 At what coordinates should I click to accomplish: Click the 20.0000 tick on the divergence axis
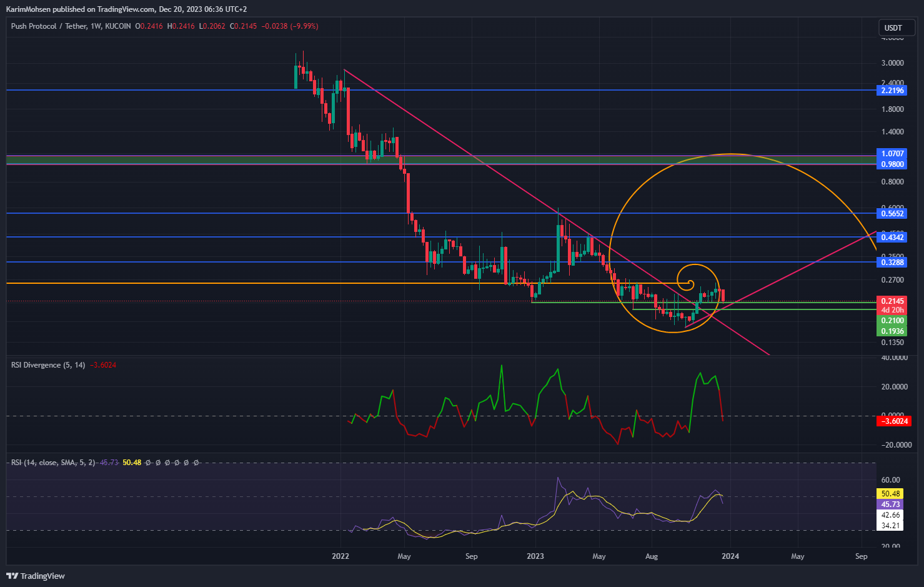894,387
